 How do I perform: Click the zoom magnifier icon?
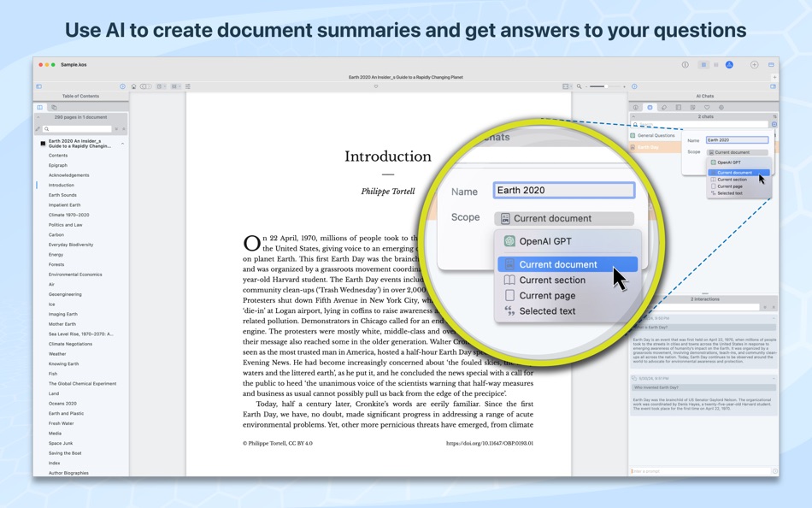click(579, 86)
